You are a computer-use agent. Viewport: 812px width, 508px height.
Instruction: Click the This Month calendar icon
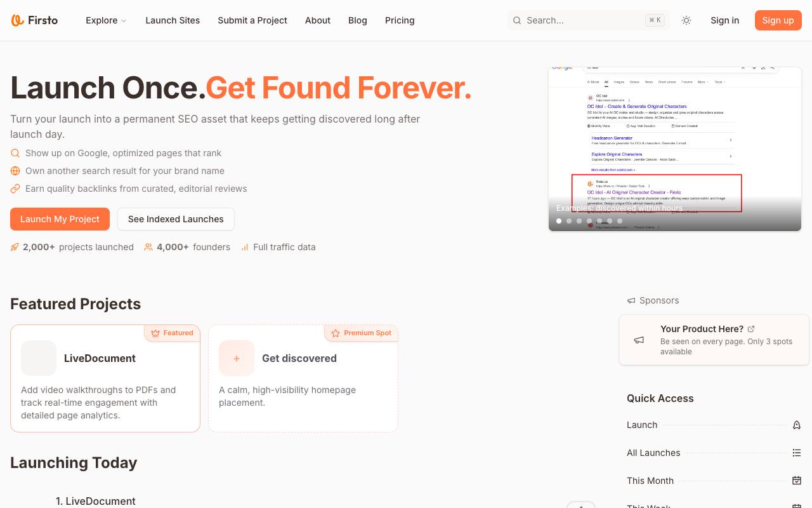click(797, 481)
